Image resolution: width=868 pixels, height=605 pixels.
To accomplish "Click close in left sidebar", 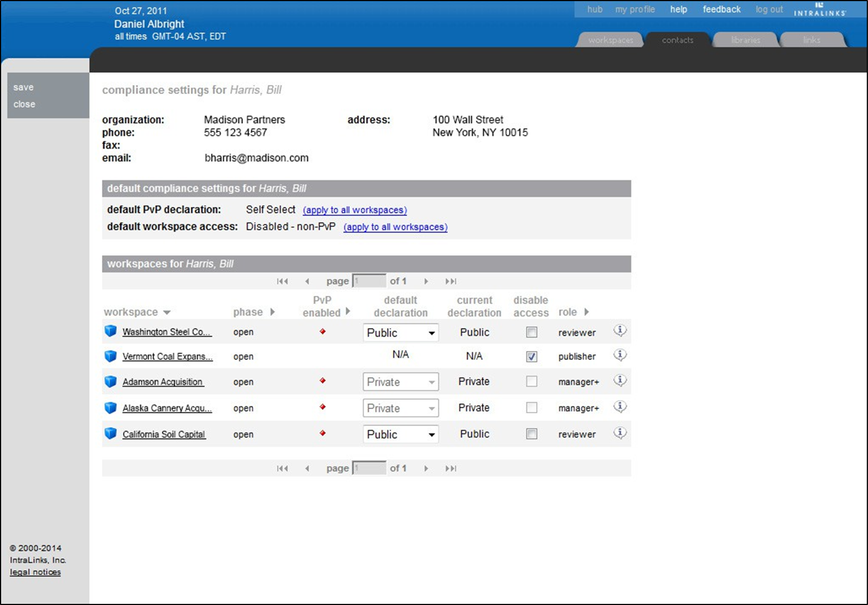I will [x=24, y=104].
